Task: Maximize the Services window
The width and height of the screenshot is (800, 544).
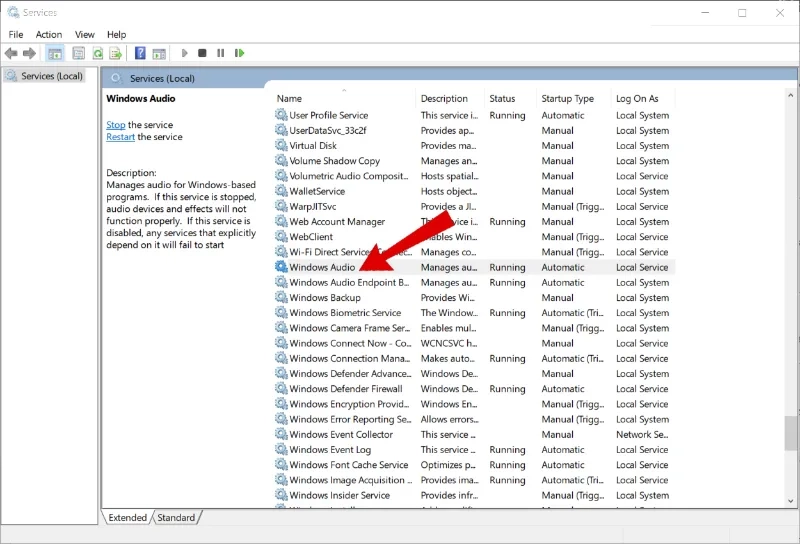Action: pos(742,13)
